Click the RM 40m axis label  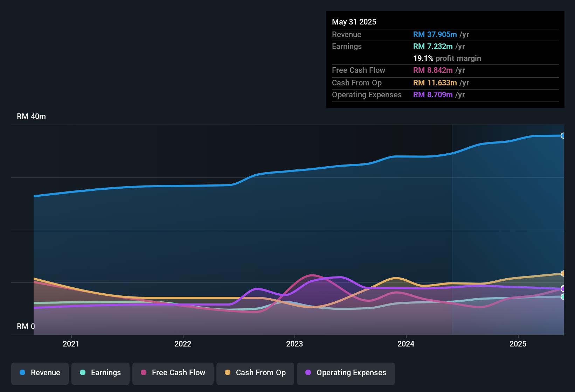32,117
